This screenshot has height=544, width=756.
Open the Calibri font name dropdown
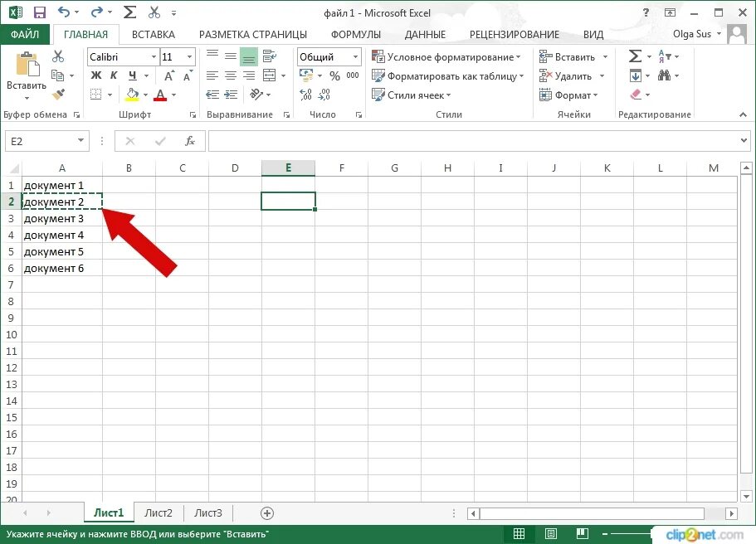(154, 57)
